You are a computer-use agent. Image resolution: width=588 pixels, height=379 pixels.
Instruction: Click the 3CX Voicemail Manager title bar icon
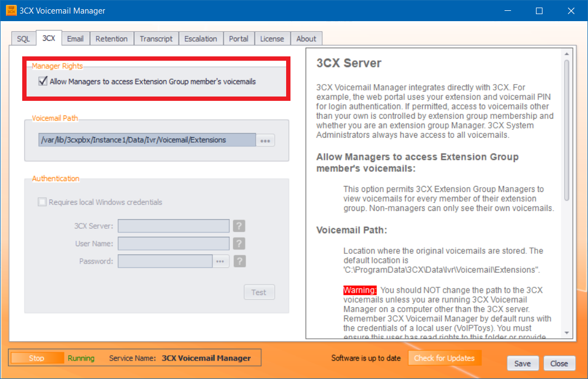click(11, 10)
